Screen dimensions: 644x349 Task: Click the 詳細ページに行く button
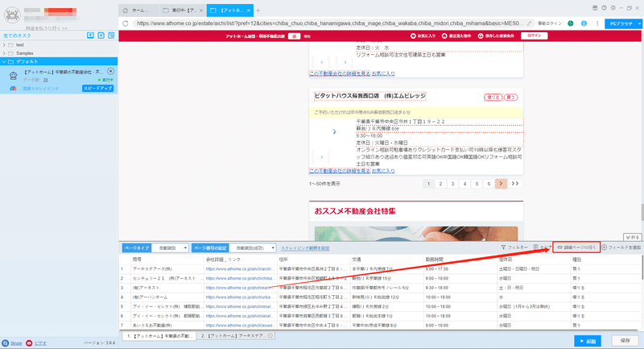[x=576, y=247]
